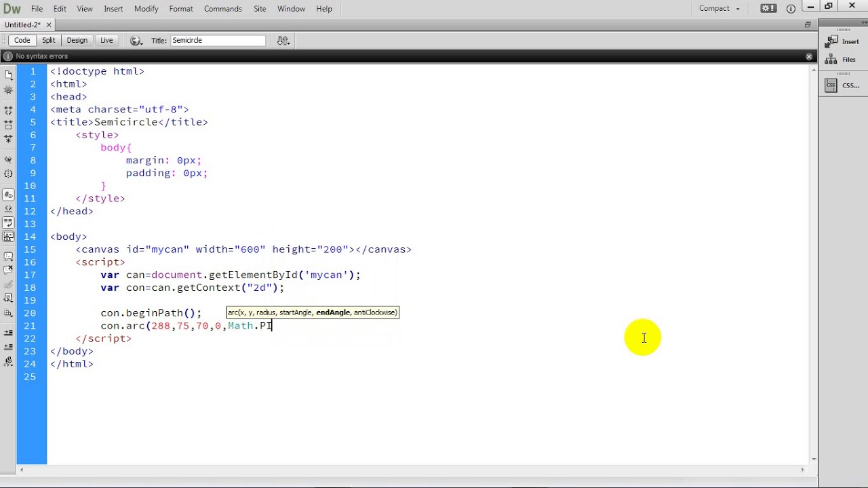Click the Select Parent Tag icon
Viewport: 868px width, 488px height.
8,159
